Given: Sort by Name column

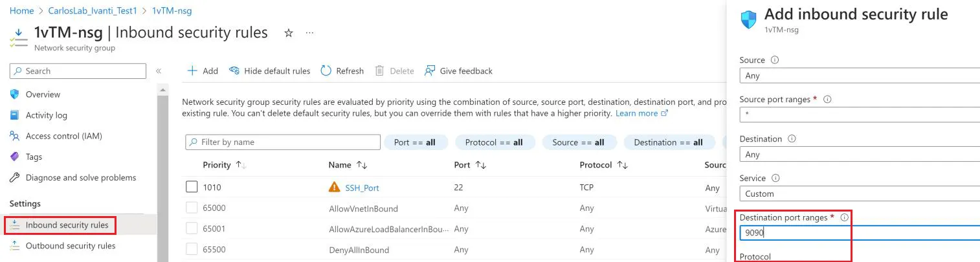Looking at the screenshot, I should point(348,165).
